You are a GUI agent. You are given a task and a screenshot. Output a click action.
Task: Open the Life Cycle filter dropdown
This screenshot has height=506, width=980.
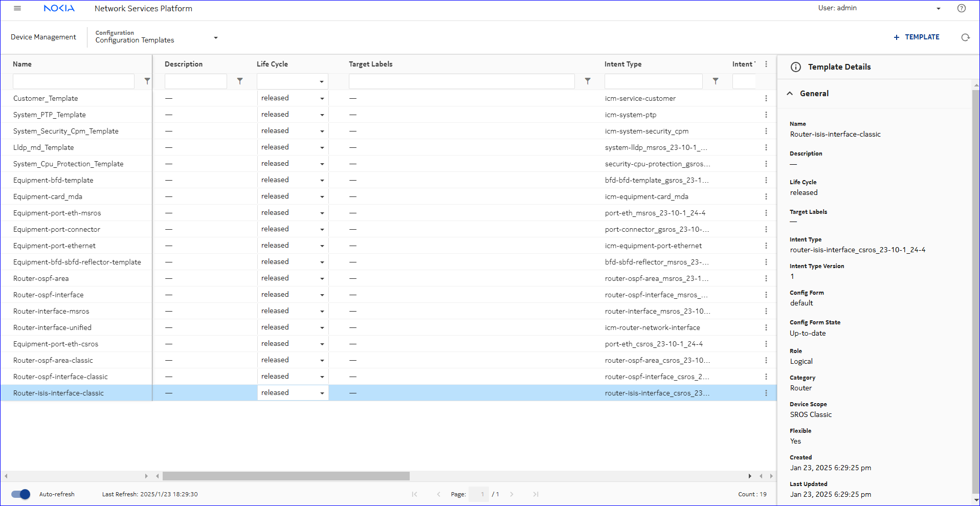tap(293, 81)
